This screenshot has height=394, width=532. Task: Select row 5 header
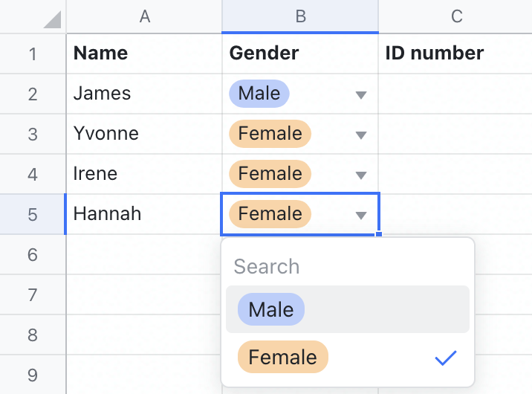pyautogui.click(x=32, y=214)
